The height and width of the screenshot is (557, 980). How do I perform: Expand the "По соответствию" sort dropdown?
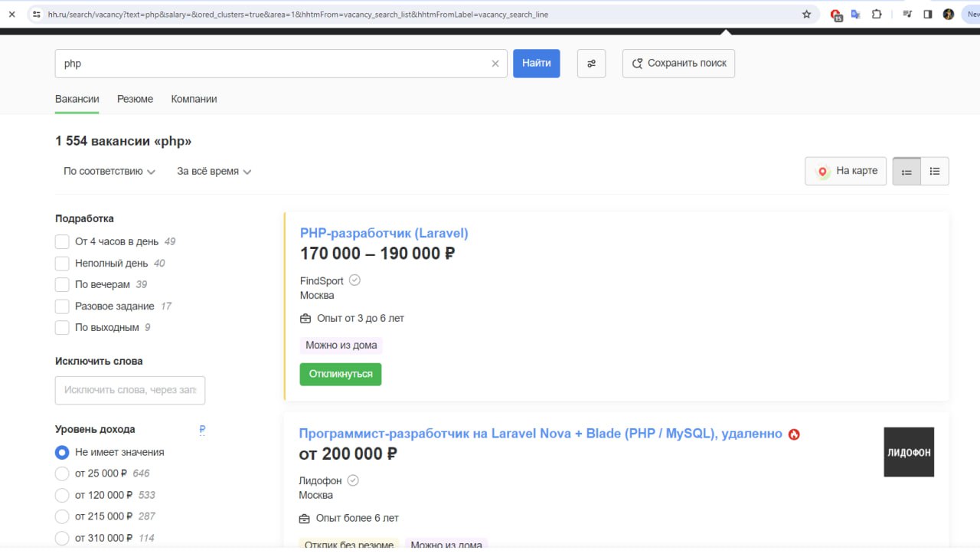(x=109, y=172)
